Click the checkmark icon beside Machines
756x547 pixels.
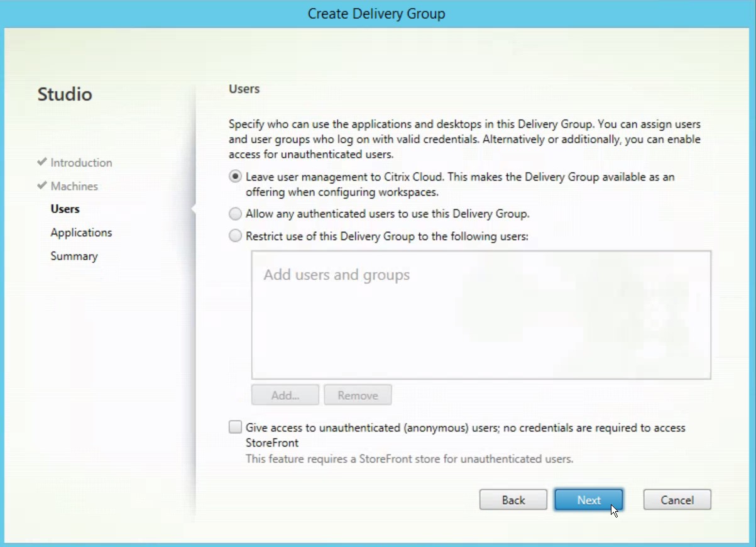click(42, 185)
